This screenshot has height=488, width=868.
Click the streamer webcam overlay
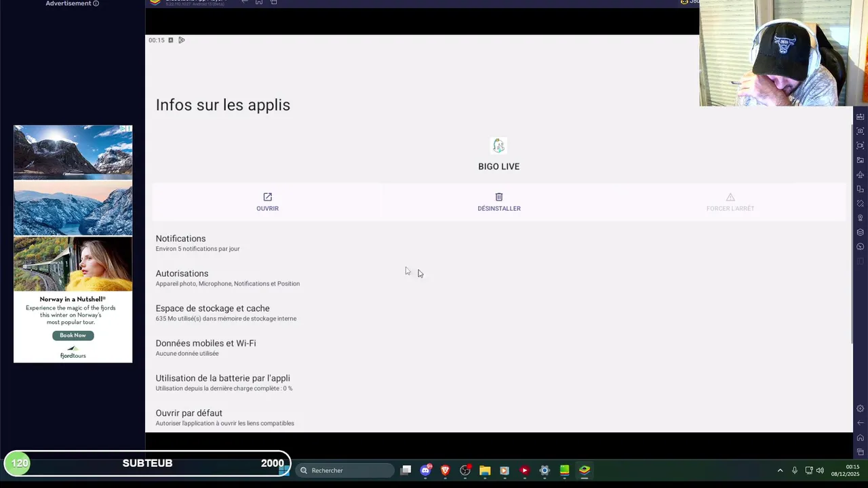click(784, 53)
